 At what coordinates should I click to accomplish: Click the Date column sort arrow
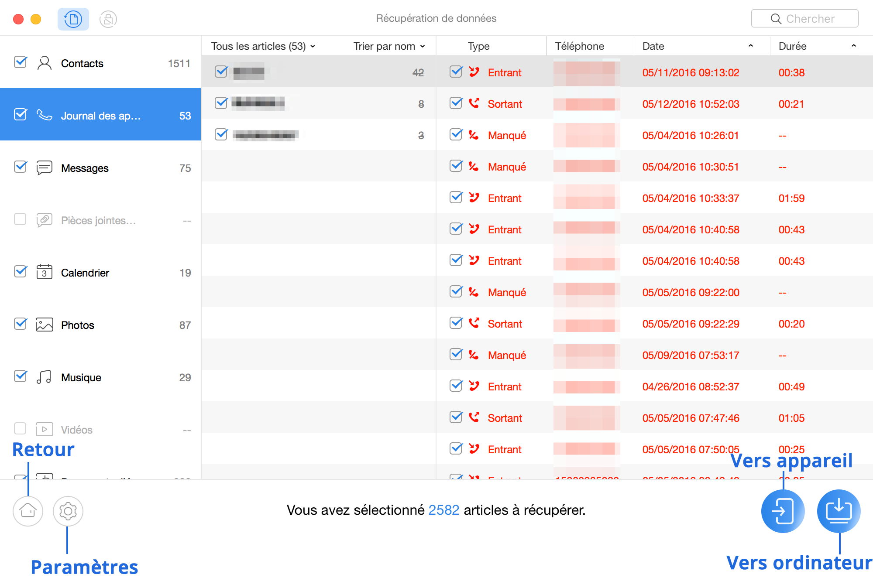coord(751,46)
